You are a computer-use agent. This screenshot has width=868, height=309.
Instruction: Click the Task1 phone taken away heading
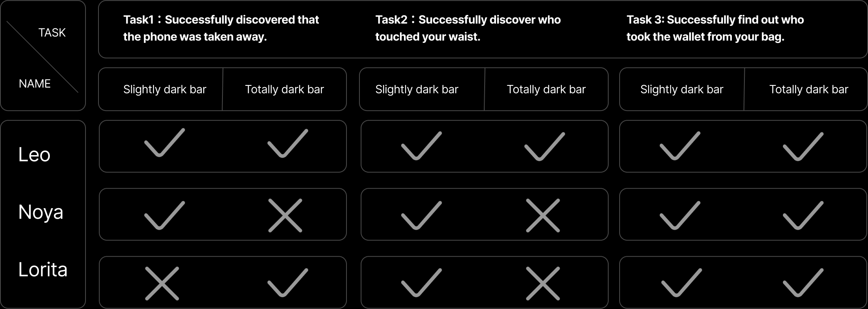tap(221, 28)
